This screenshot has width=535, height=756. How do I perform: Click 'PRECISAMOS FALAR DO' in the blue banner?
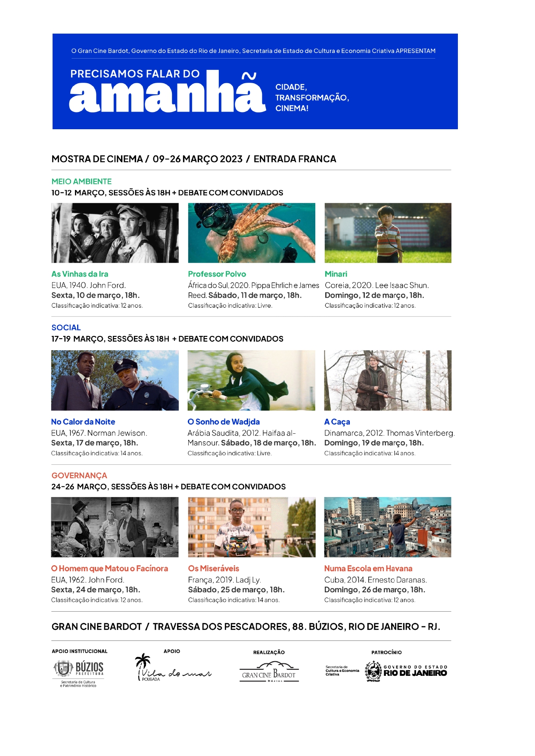135,74
